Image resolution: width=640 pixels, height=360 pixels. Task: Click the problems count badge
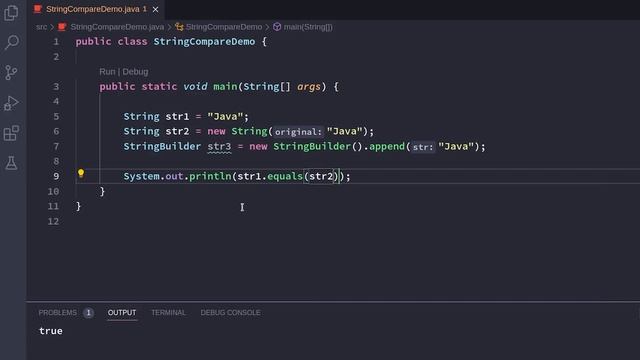[x=88, y=313]
